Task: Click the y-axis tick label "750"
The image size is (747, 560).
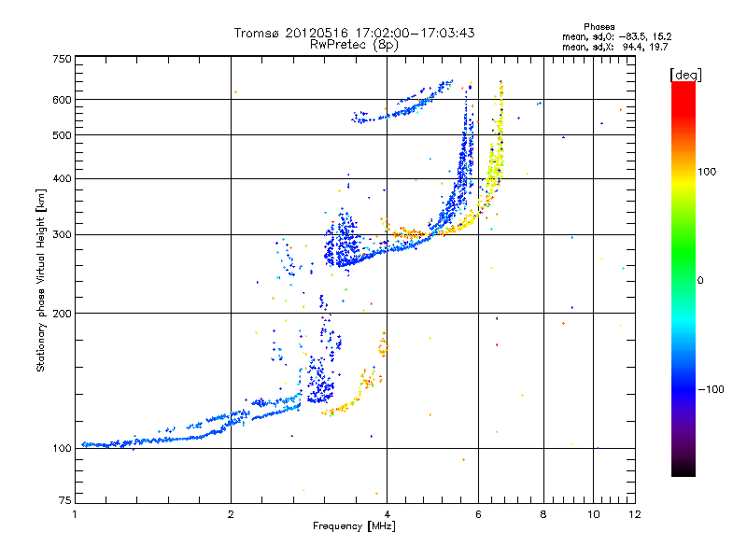Action: tap(62, 59)
